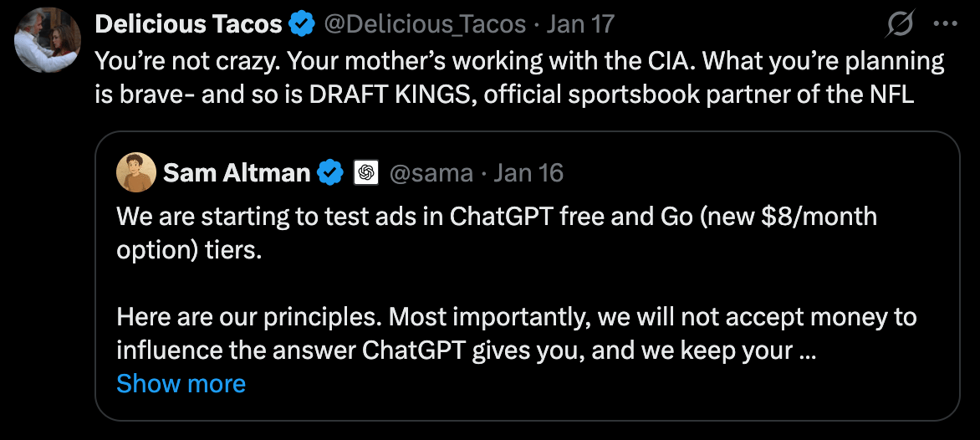Visit the @Delicious_Tacos handle link
980x440 pixels.
pos(425,25)
